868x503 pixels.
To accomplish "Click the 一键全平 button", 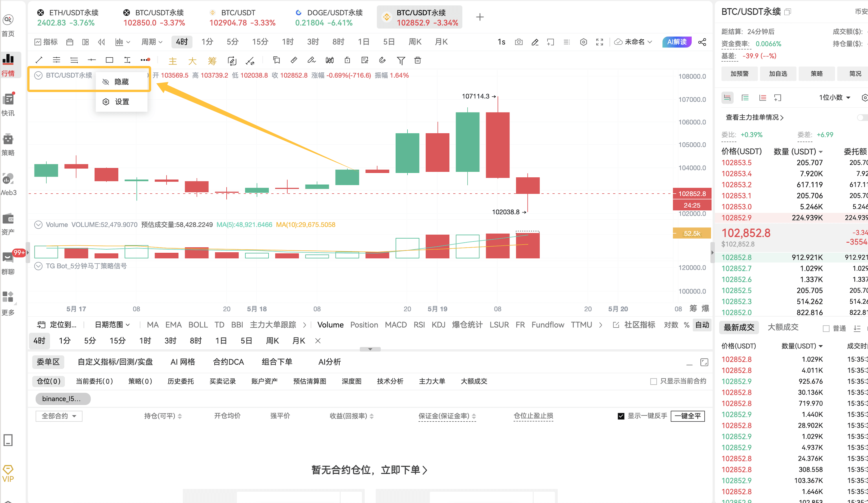I will [x=688, y=416].
